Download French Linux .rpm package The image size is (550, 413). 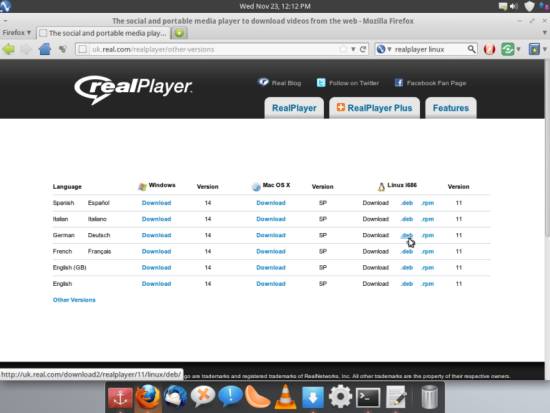click(428, 251)
